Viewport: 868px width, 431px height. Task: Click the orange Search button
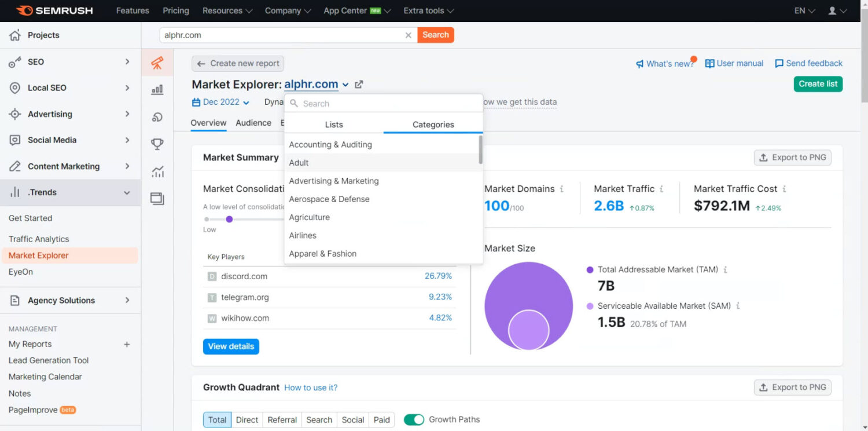pyautogui.click(x=436, y=35)
